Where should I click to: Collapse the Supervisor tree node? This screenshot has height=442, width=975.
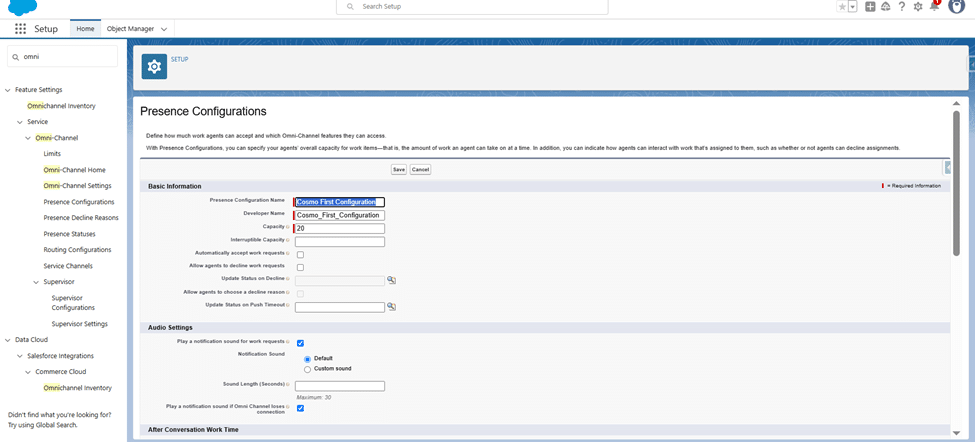coord(36,282)
